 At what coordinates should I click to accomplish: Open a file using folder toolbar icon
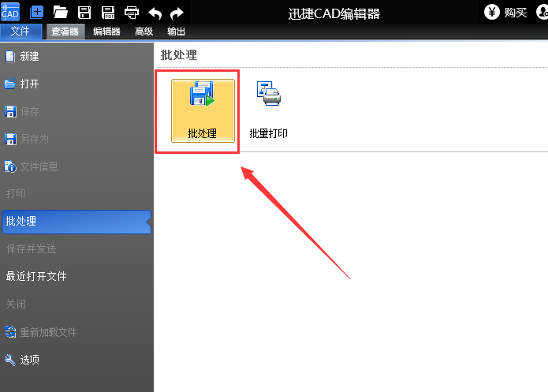61,13
